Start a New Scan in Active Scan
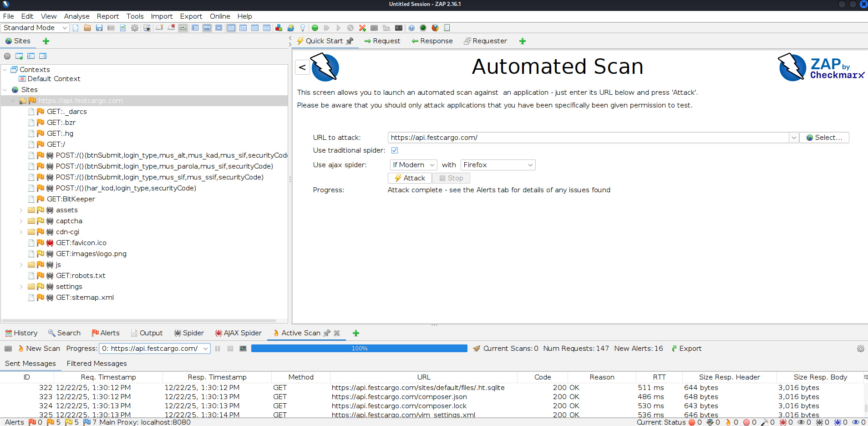 coord(39,349)
